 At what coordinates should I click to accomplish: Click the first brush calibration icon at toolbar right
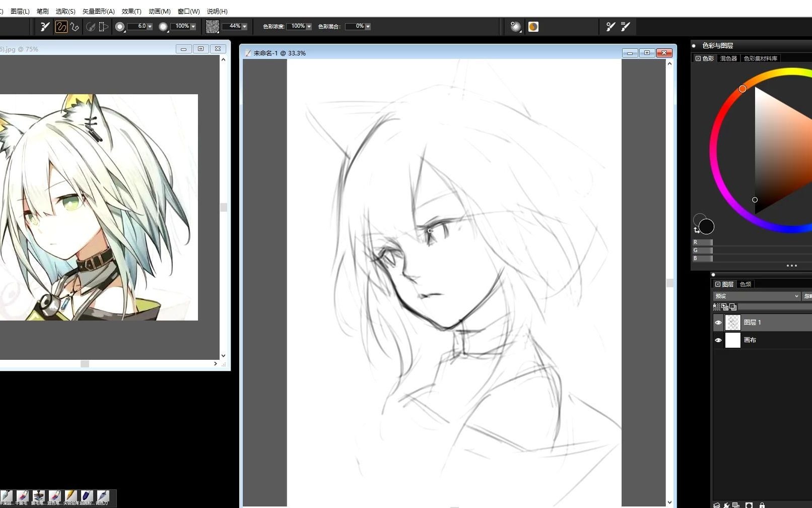(x=611, y=27)
